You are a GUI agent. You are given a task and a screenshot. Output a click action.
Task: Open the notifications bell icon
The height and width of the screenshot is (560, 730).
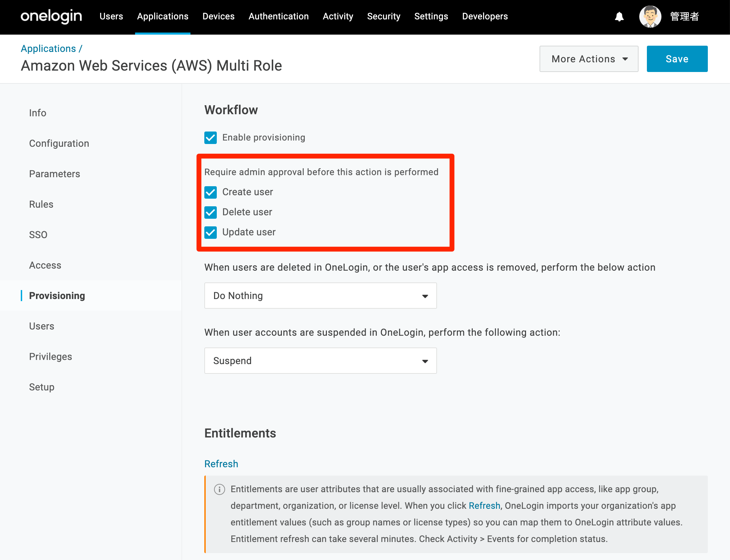[619, 17]
